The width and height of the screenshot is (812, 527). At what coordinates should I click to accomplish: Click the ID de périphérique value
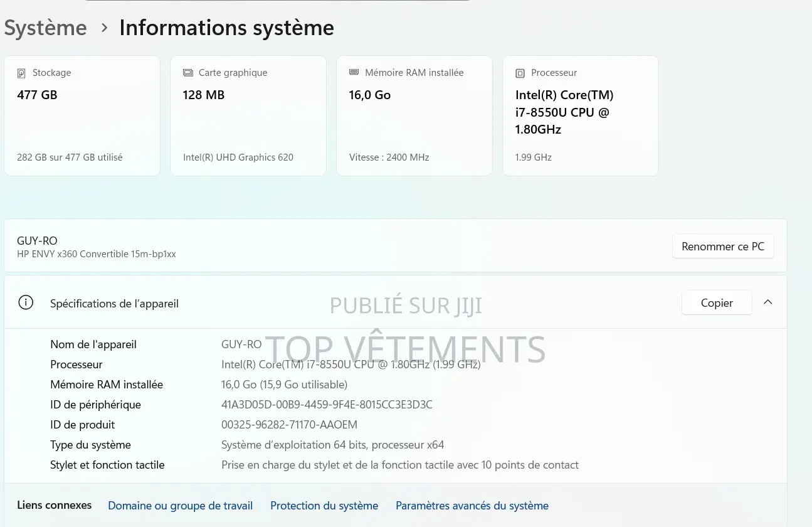pos(327,405)
